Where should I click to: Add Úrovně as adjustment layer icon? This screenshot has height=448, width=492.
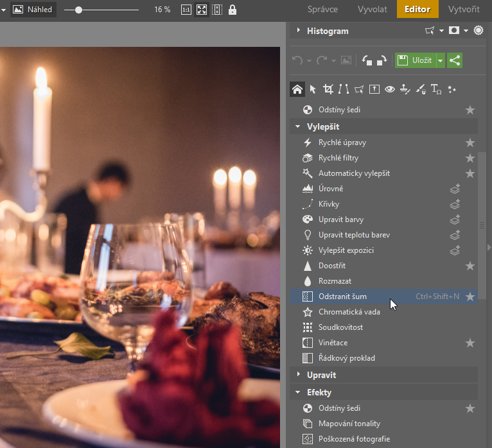pyautogui.click(x=455, y=189)
